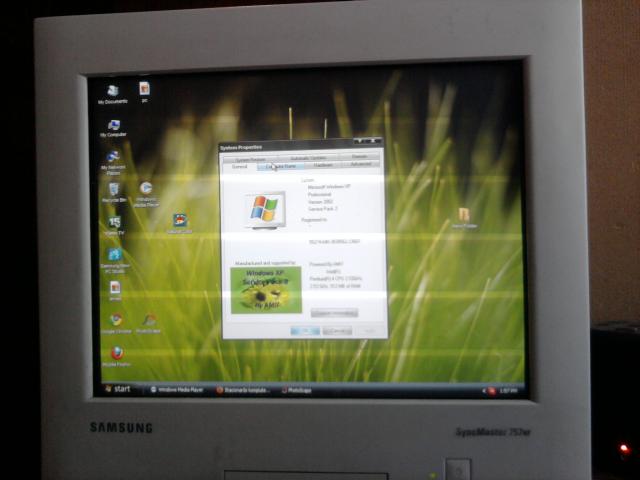Click the Support Information button
This screenshot has height=480, width=640.
click(x=334, y=313)
